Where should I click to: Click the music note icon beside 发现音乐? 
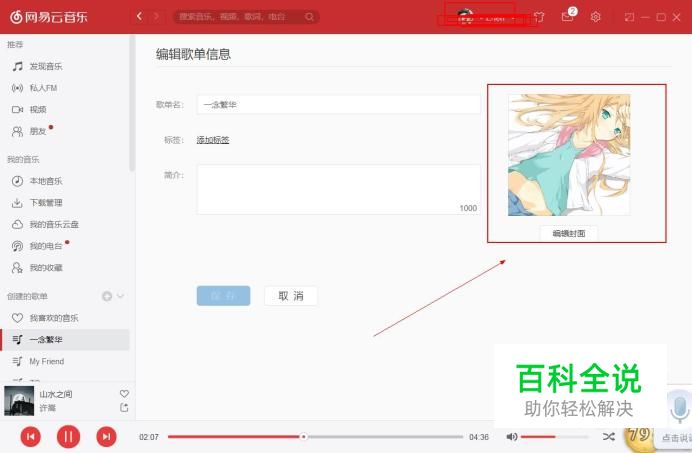(17, 67)
